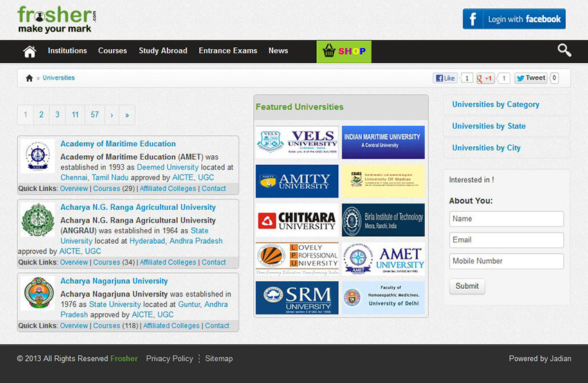Open Contact link for Acharya N.G. Ranga University
Screen dimensions: 588x383
click(214, 262)
